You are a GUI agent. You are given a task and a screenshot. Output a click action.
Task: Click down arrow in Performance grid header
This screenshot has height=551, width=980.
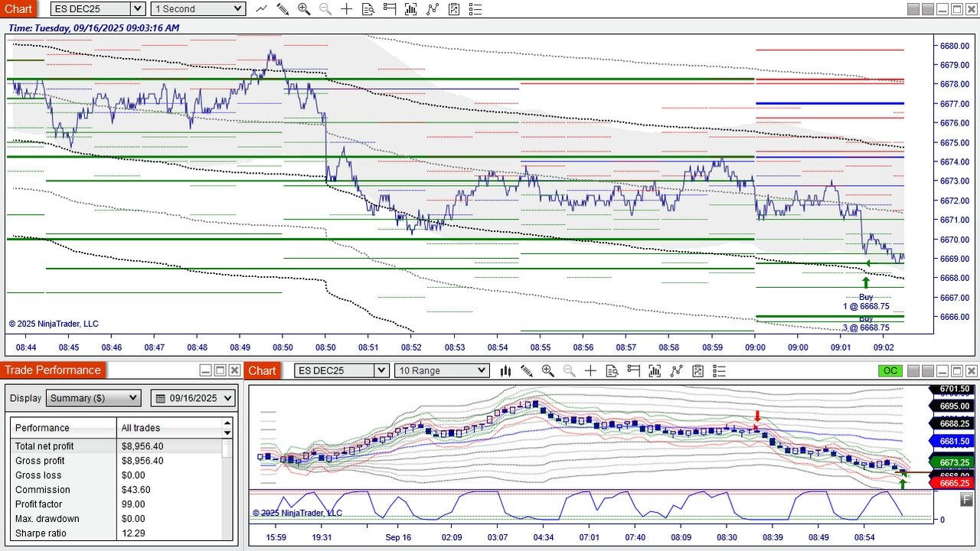pos(227,433)
